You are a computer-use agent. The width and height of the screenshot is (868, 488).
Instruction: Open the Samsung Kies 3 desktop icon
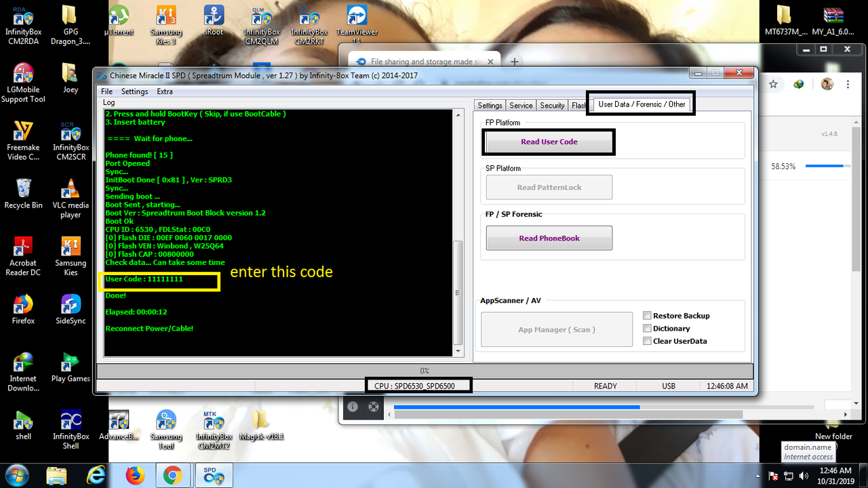pyautogui.click(x=166, y=24)
